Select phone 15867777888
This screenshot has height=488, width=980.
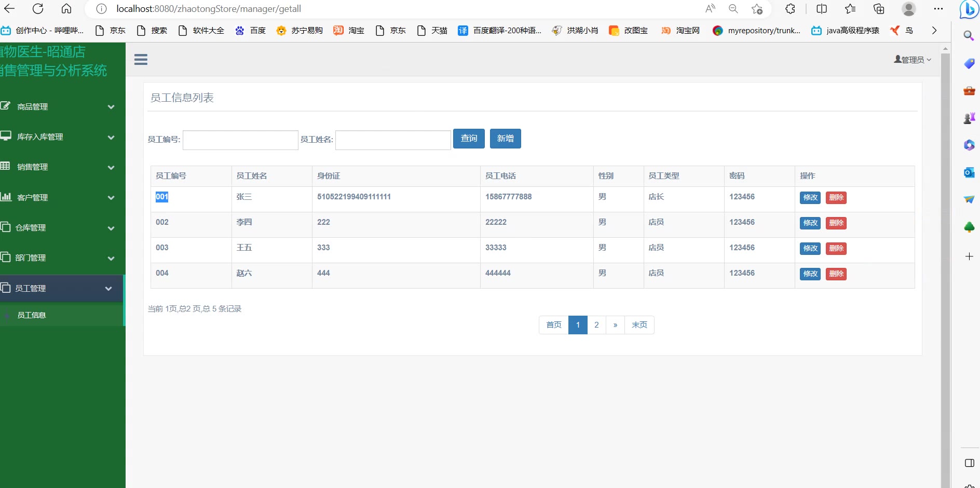tap(509, 197)
